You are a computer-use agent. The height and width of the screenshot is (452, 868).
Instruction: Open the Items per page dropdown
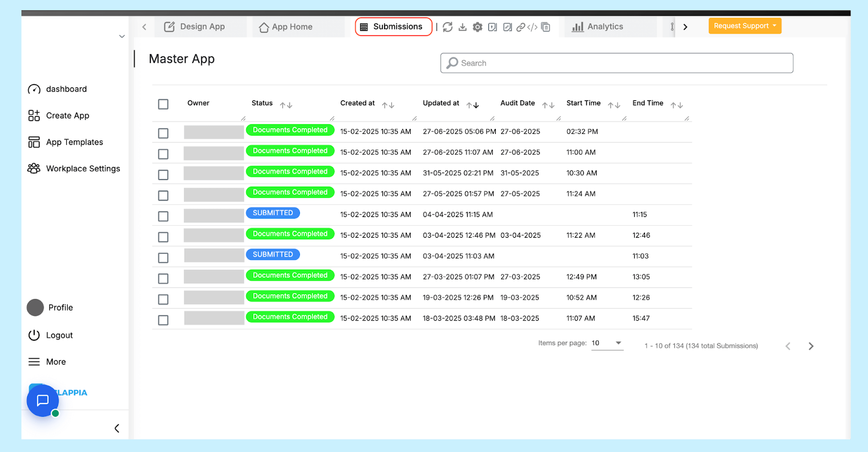(x=607, y=343)
